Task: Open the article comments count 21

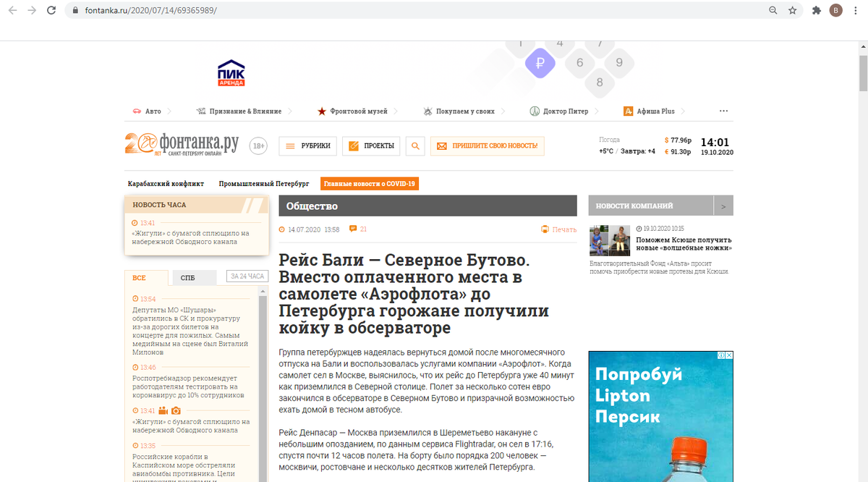Action: tap(358, 229)
